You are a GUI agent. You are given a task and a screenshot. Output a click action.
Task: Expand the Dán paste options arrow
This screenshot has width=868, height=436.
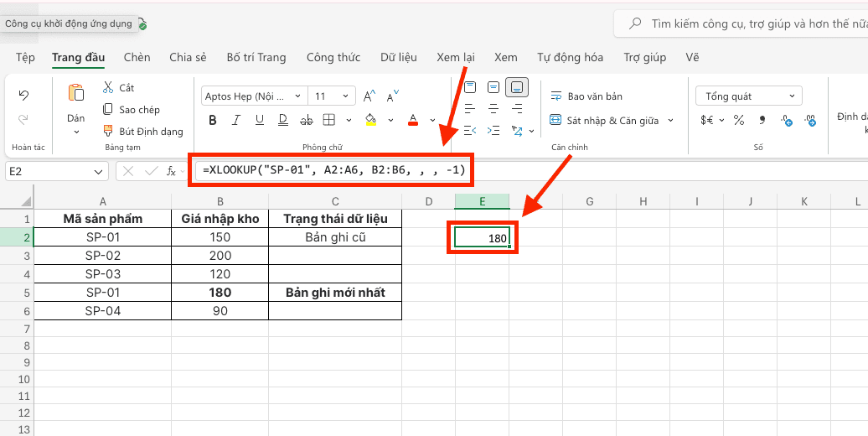pos(76,132)
